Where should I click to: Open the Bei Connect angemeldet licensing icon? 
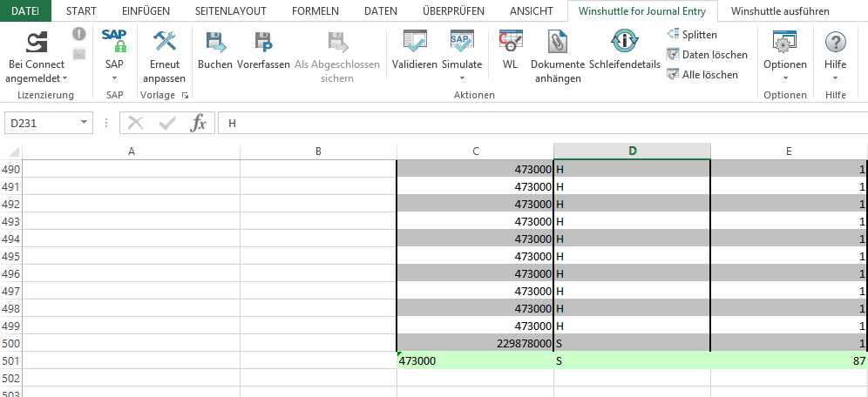point(37,43)
